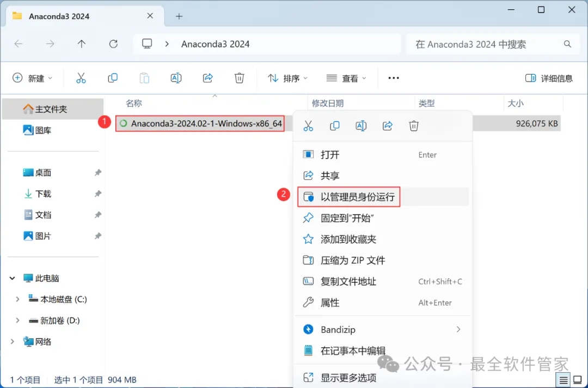Click the Delete icon in the context menu
Viewport: 588px width, 388px height.
414,126
